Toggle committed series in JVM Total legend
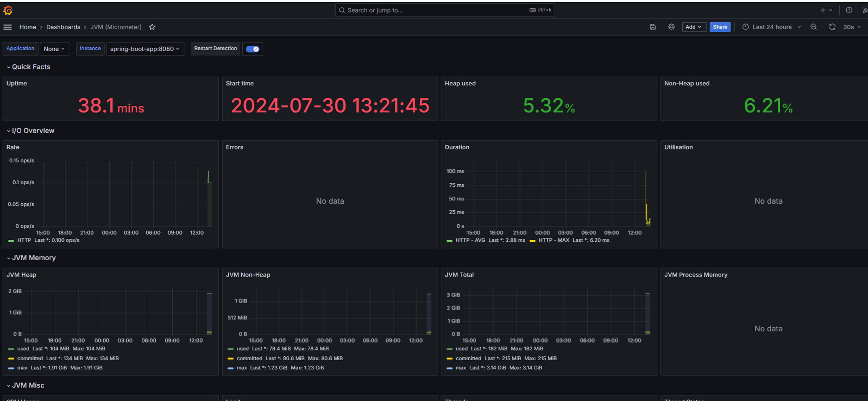This screenshot has height=401, width=868. 468,359
